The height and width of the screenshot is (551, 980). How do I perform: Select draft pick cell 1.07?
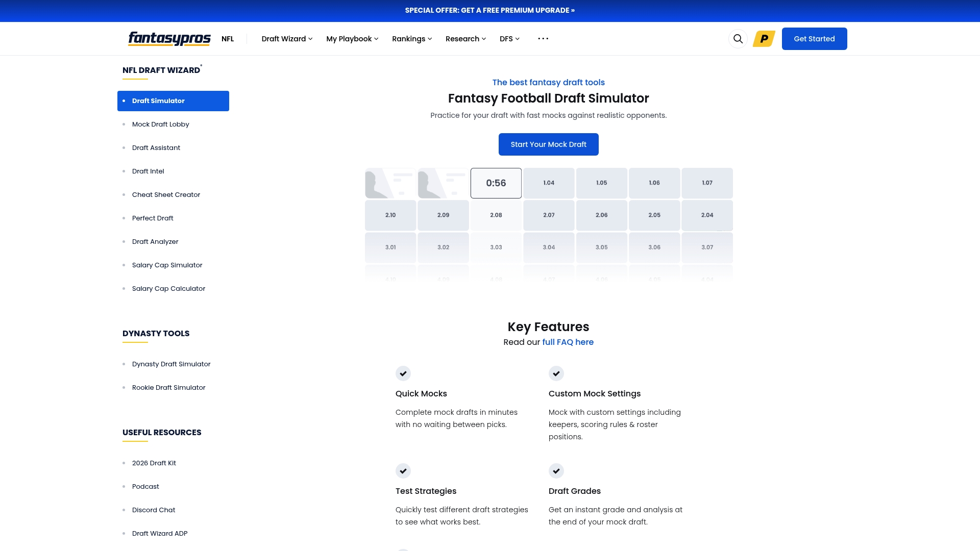707,183
